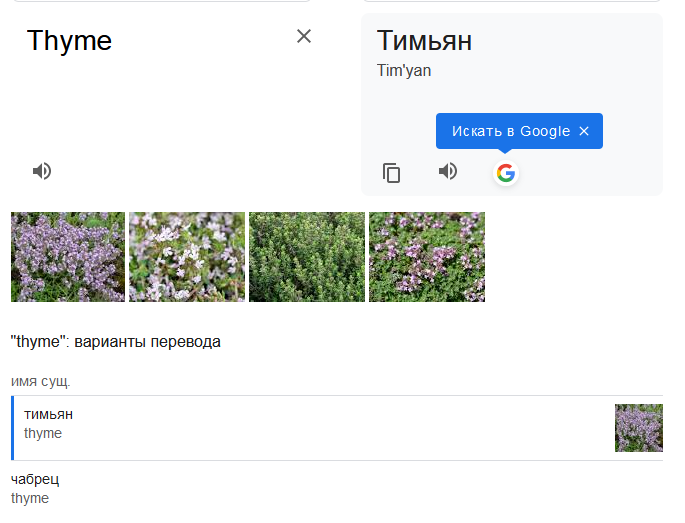Image resolution: width=685 pixels, height=523 pixels.
Task: Select the translated word Тимьян
Action: pyautogui.click(x=424, y=41)
